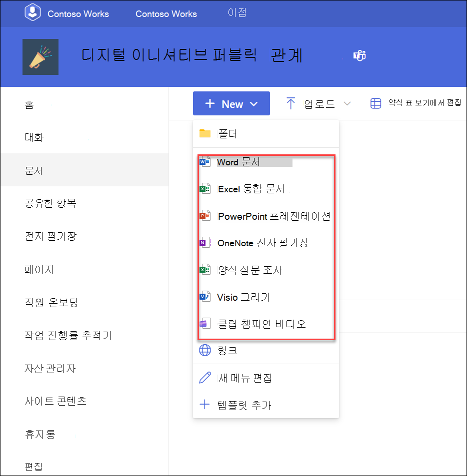Screen dimensions: 467x476
Task: Click the Excel workbook icon beside 통합 문서
Action: tap(205, 189)
